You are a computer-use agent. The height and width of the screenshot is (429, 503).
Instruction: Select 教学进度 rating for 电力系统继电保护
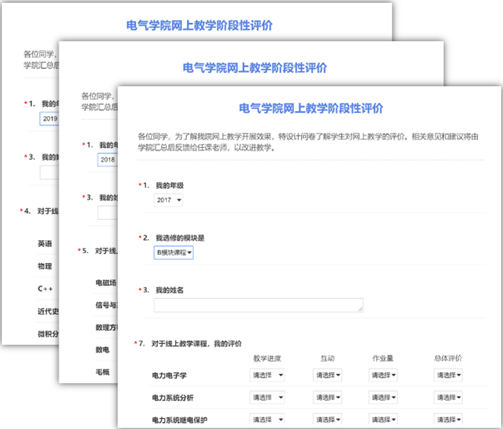click(267, 419)
